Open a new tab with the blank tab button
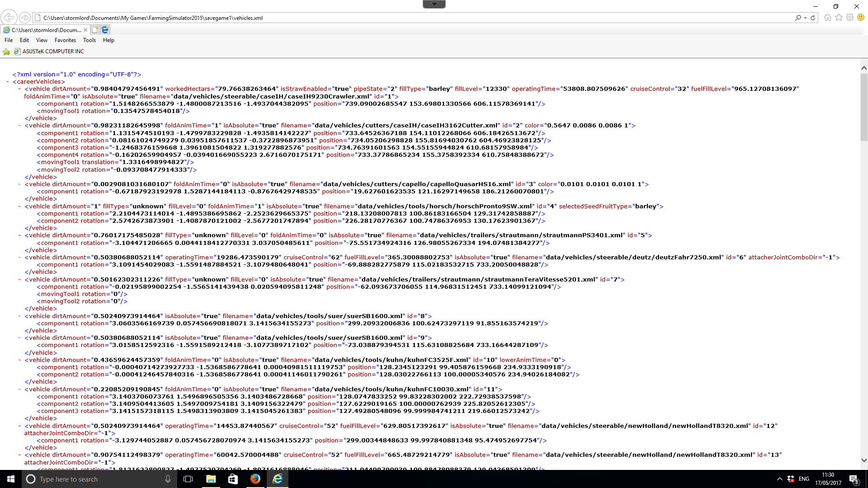Image resolution: width=868 pixels, height=488 pixels. tap(95, 30)
